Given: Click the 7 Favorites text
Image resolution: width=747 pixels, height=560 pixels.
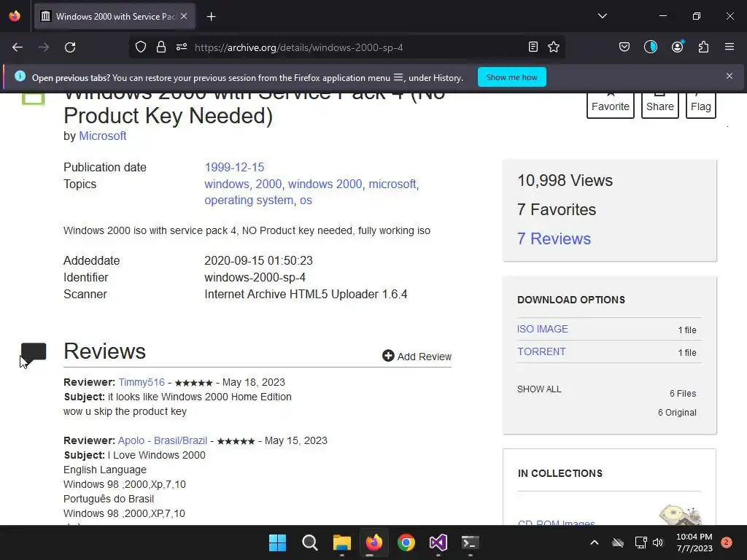Looking at the screenshot, I should pos(557,209).
